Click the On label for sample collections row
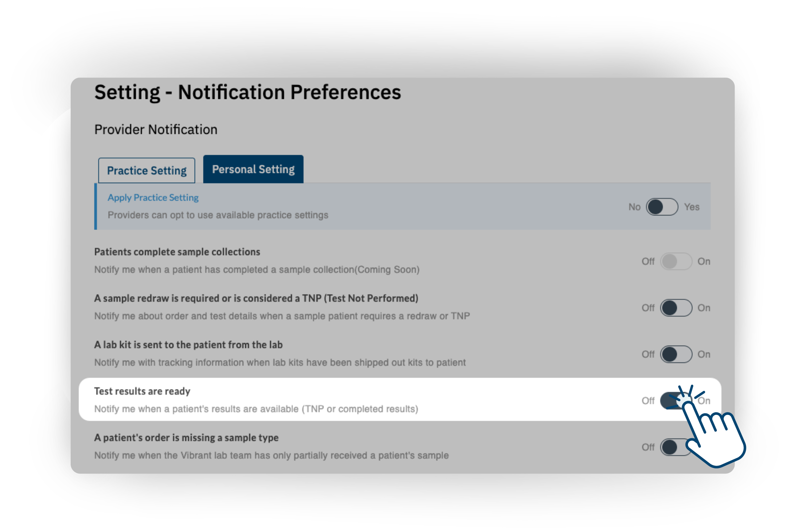 704,261
